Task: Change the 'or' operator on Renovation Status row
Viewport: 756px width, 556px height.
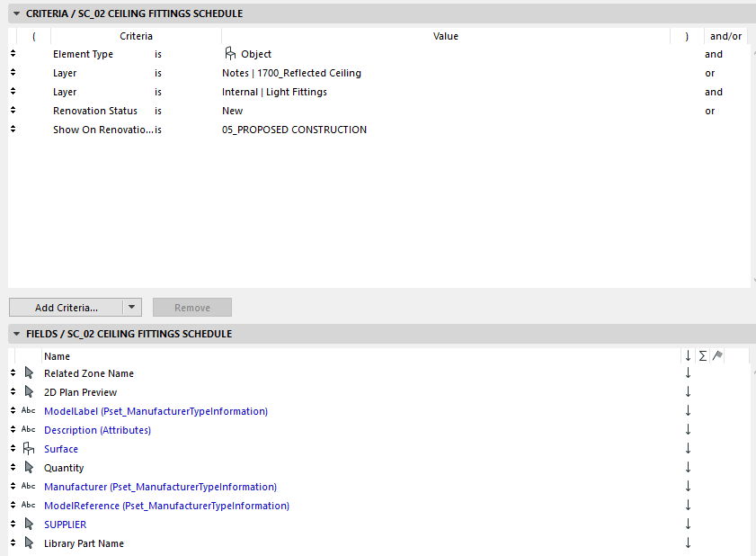Action: pos(710,111)
